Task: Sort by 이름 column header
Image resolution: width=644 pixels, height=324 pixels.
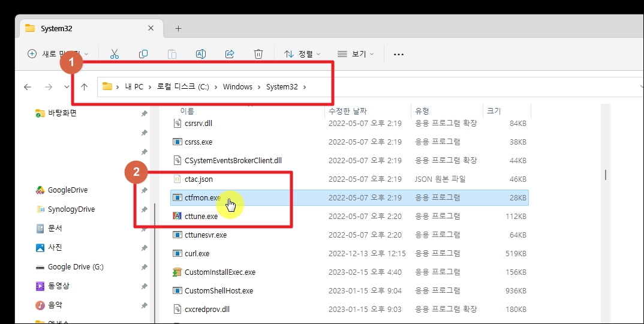Action: [x=187, y=111]
